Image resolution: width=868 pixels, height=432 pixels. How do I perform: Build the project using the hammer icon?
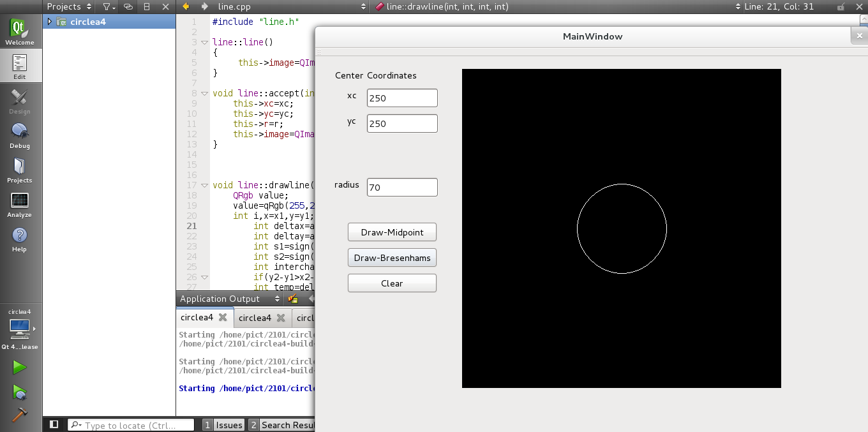click(20, 415)
